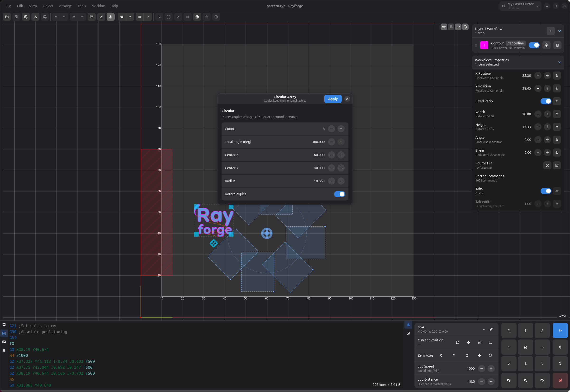The image size is (570, 392).
Task: Turn off the Tabs switch
Action: tap(546, 191)
